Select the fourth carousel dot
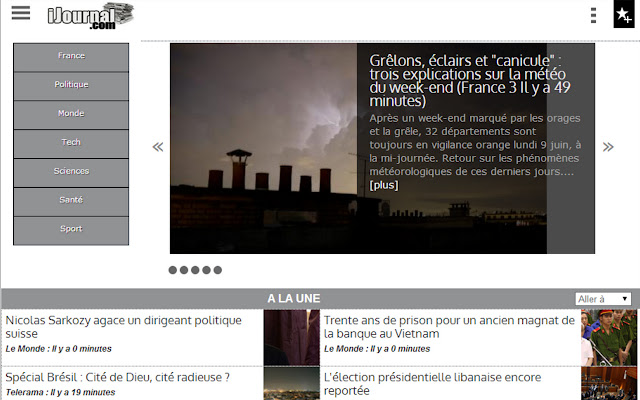 click(207, 270)
